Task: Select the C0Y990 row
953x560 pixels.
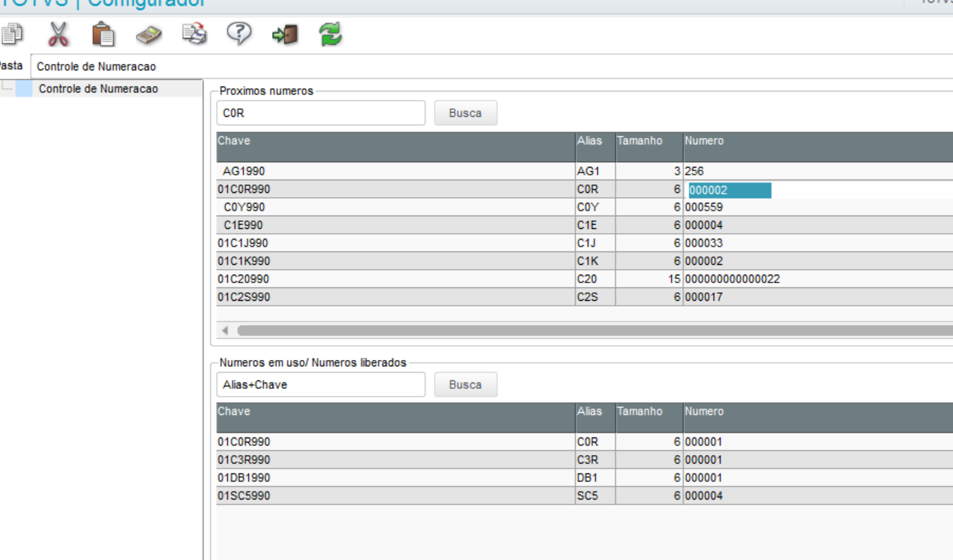Action: [x=584, y=207]
